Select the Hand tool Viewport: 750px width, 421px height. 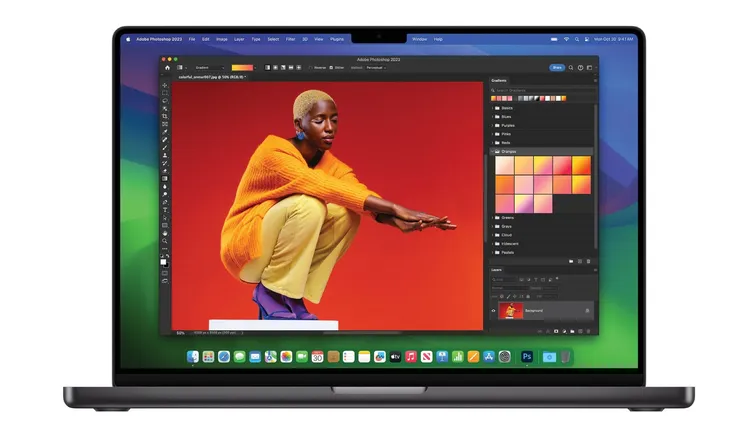pos(165,233)
